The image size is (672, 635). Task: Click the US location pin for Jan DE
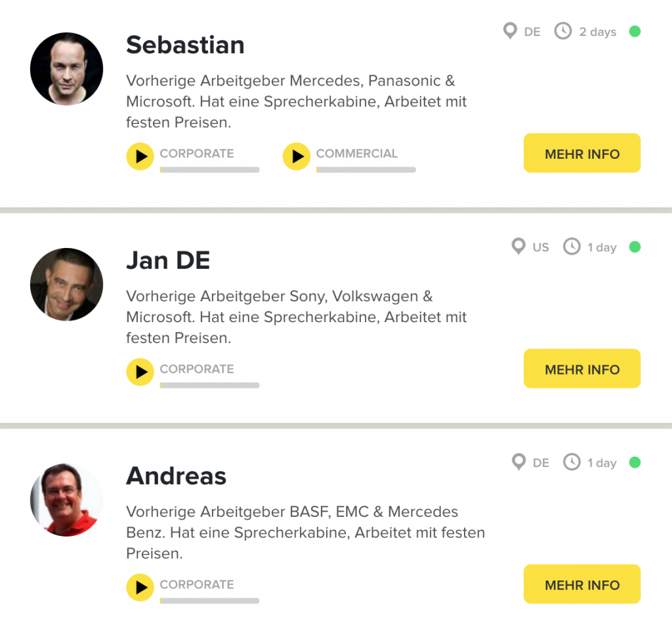518,247
